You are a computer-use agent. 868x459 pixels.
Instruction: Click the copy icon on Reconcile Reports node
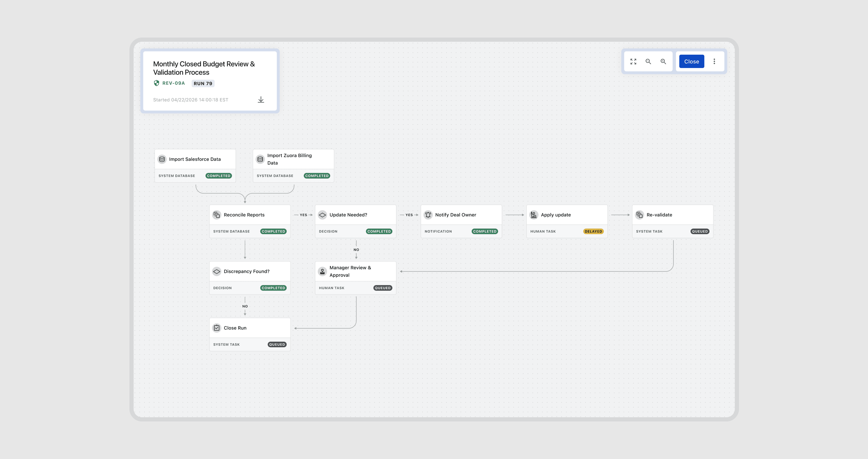(x=217, y=215)
